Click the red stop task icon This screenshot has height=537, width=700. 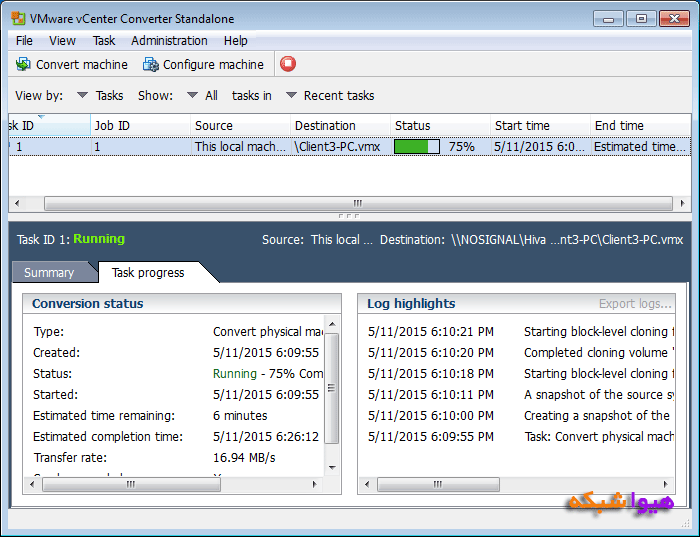click(288, 64)
